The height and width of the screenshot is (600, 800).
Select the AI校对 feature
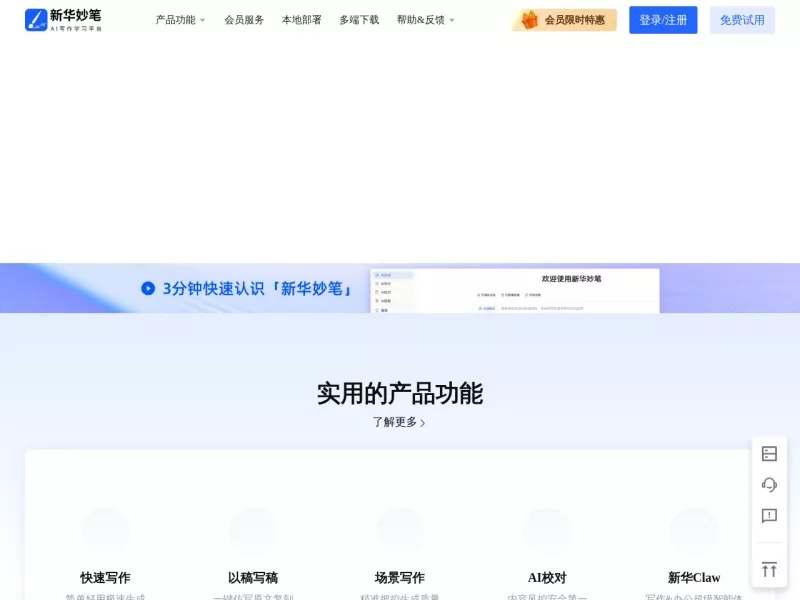547,553
